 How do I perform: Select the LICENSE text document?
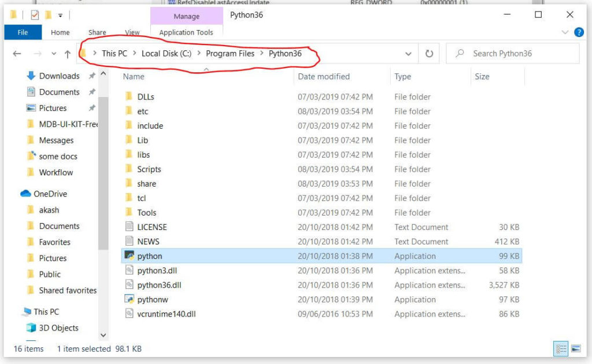click(x=152, y=227)
